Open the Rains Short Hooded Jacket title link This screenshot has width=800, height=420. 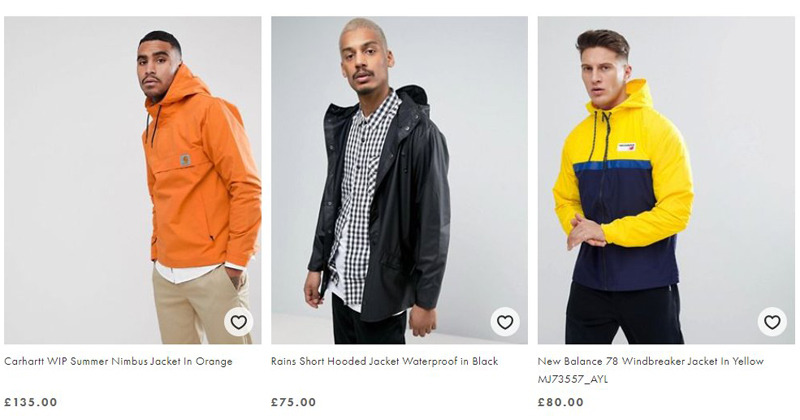point(384,361)
